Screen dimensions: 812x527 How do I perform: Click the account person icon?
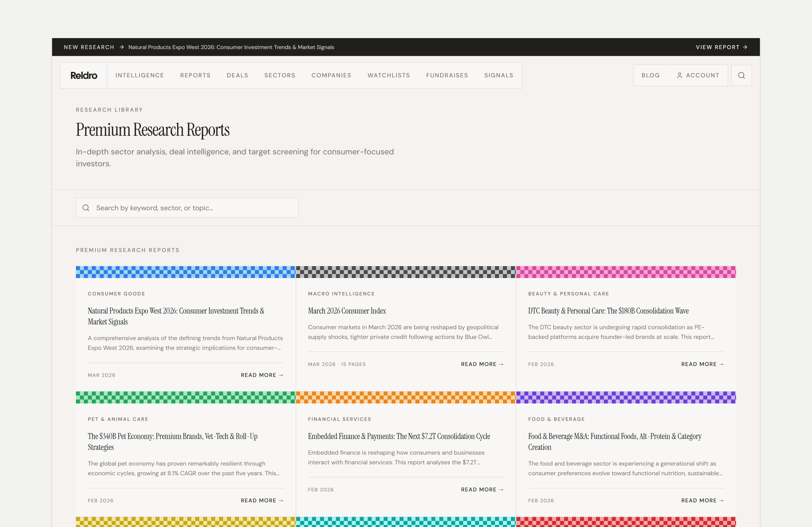pos(679,75)
